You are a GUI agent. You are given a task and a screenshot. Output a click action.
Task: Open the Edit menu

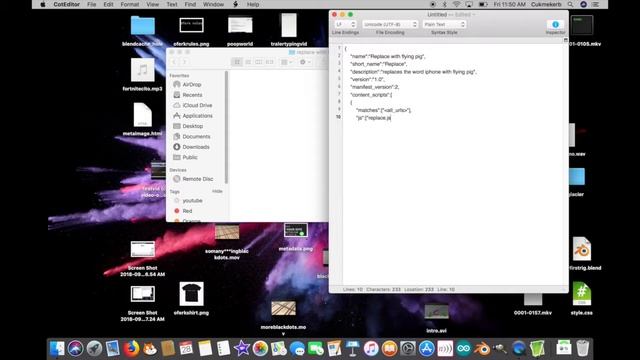tap(108, 4)
